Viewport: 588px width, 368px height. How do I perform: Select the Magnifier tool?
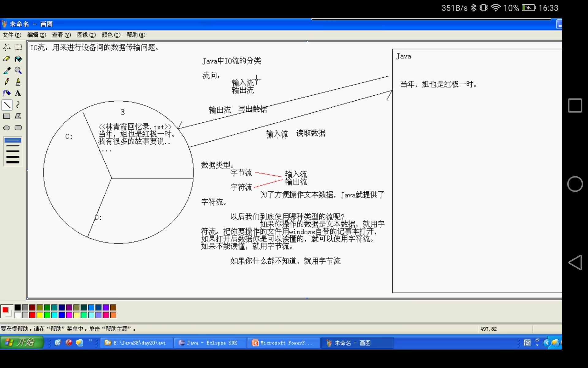click(x=18, y=71)
